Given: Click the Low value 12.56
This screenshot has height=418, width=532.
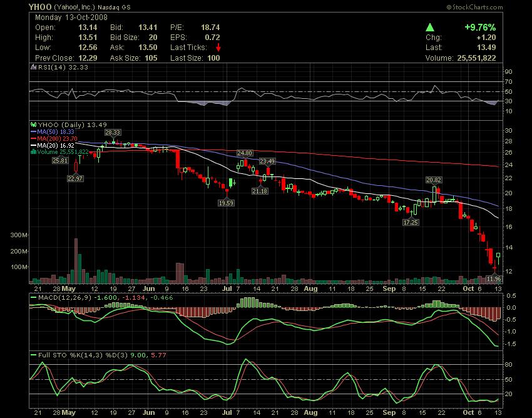Looking at the screenshot, I should (x=88, y=48).
